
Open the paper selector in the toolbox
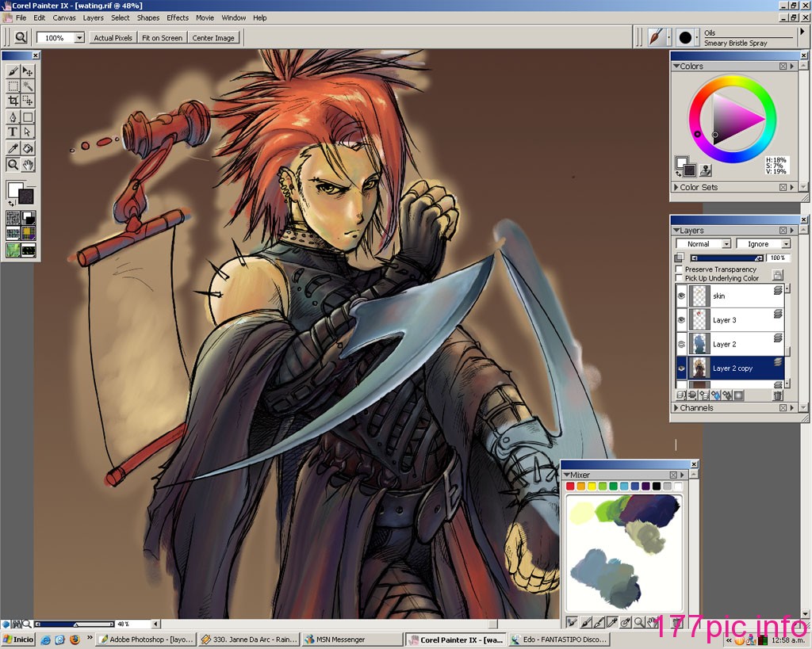13,218
